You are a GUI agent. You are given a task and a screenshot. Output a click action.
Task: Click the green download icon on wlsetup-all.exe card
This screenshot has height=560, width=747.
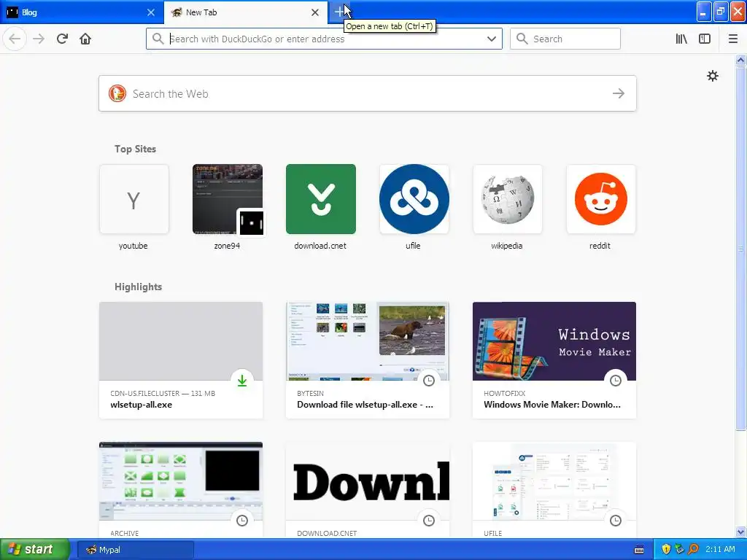242,381
